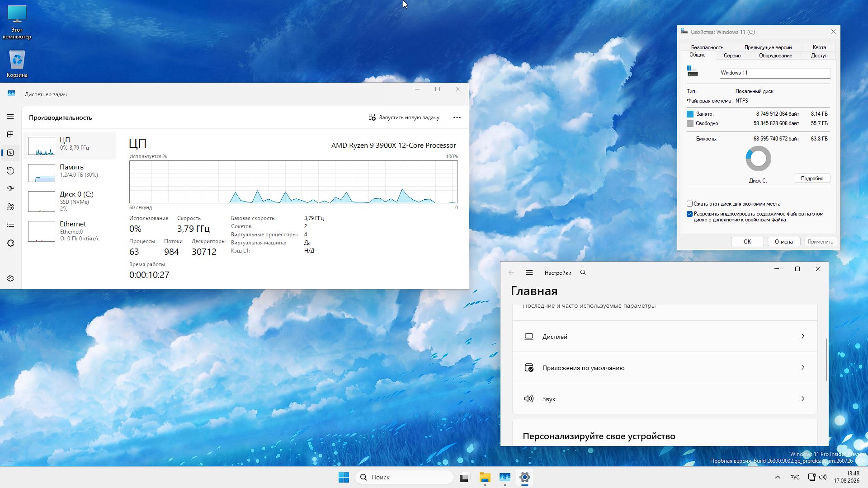The height and width of the screenshot is (488, 868).
Task: Switch to the Сервис tab
Action: tap(732, 56)
